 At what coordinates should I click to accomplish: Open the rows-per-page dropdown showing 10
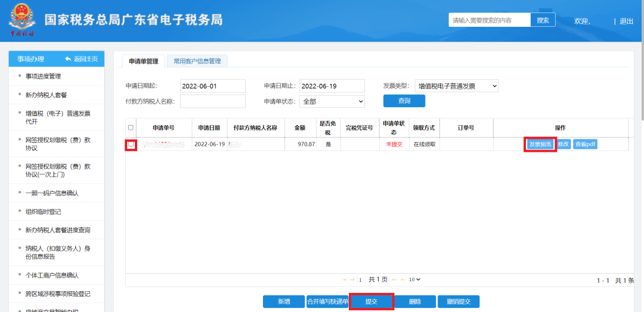click(x=415, y=280)
